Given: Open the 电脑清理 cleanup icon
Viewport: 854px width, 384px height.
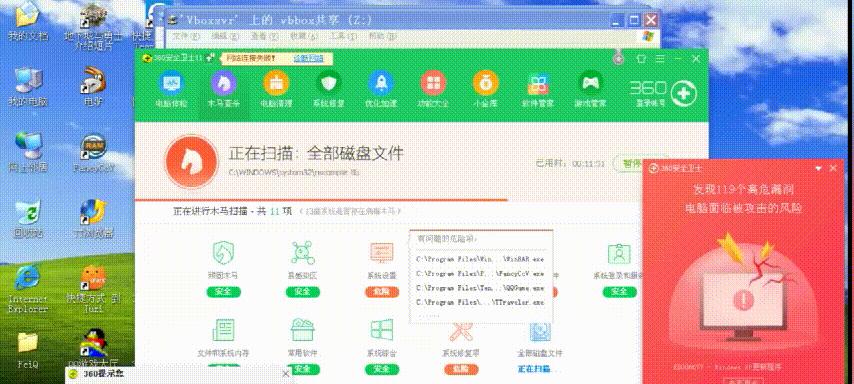Looking at the screenshot, I should tap(276, 83).
